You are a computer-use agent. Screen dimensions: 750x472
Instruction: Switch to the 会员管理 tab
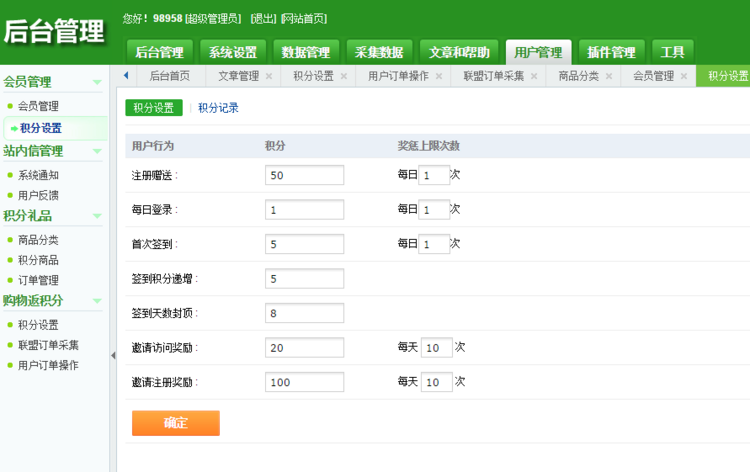click(653, 76)
